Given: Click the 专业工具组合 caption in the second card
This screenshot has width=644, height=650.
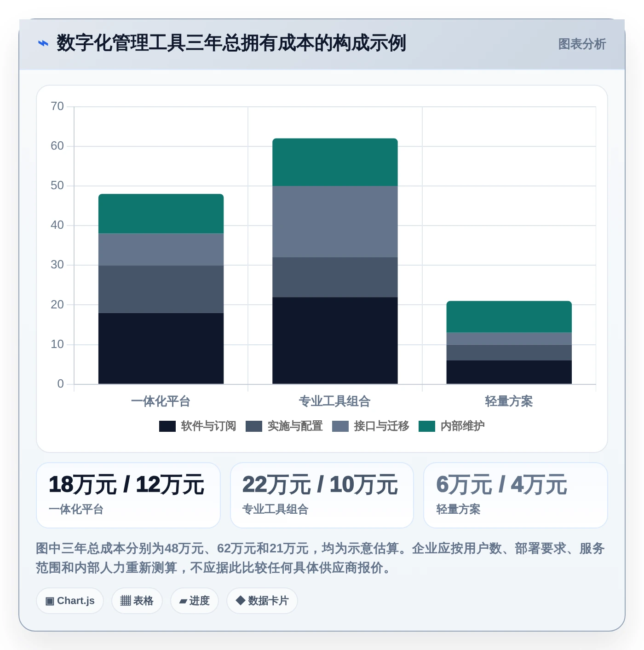Looking at the screenshot, I should (x=276, y=509).
